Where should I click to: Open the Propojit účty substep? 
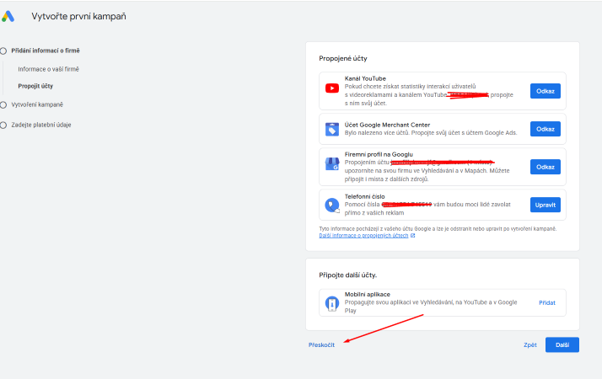(35, 86)
